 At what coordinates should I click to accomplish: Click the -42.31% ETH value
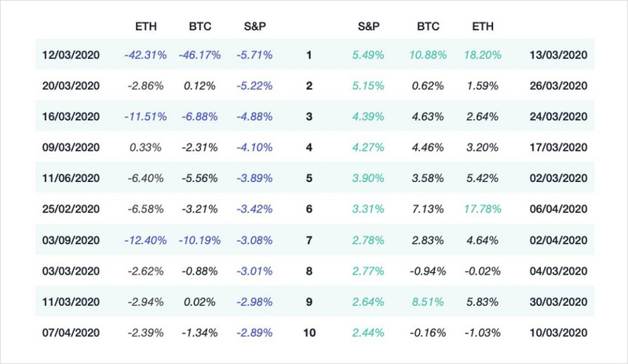(x=145, y=56)
